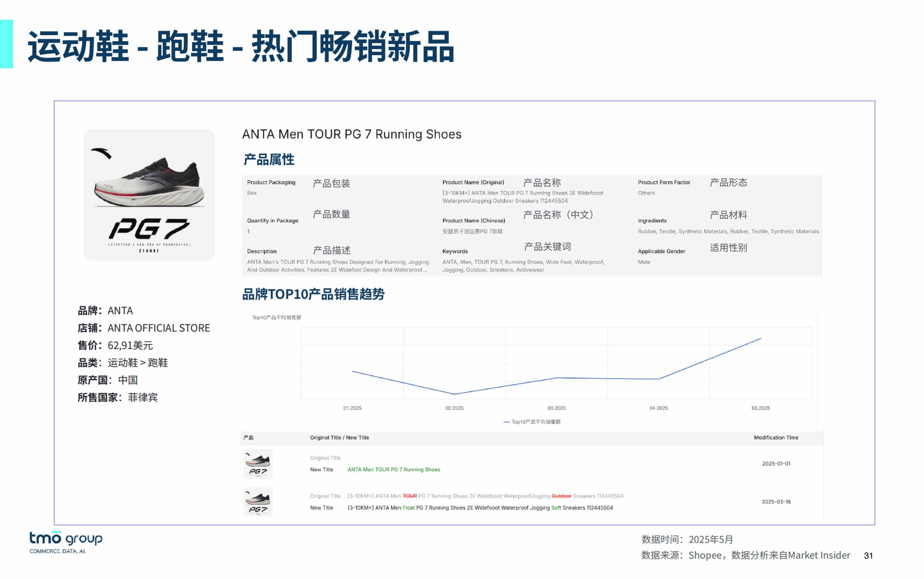Screen dimensions: 924x579
Task: Click the 数据时间 2025年5月 text
Action: 687,540
